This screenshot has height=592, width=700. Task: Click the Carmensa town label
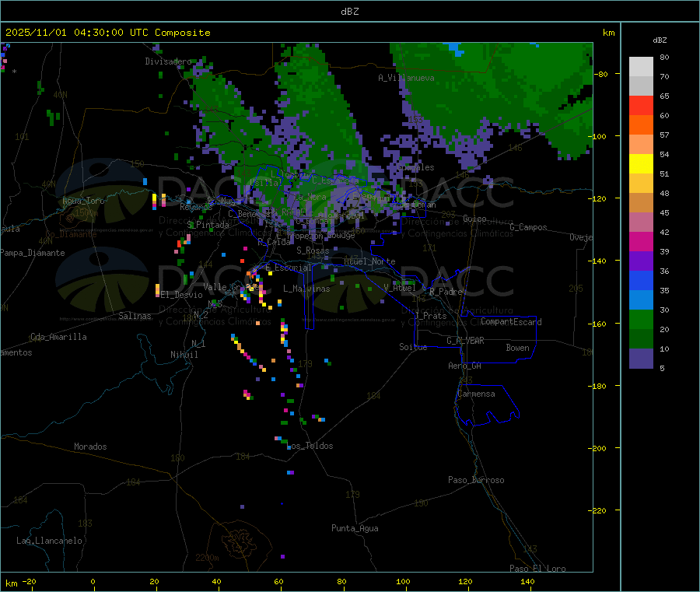(x=476, y=394)
